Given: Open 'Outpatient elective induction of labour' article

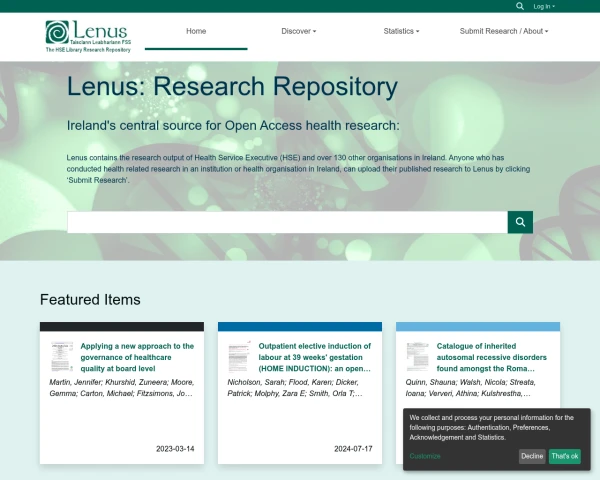Looking at the screenshot, I should pyautogui.click(x=315, y=357).
